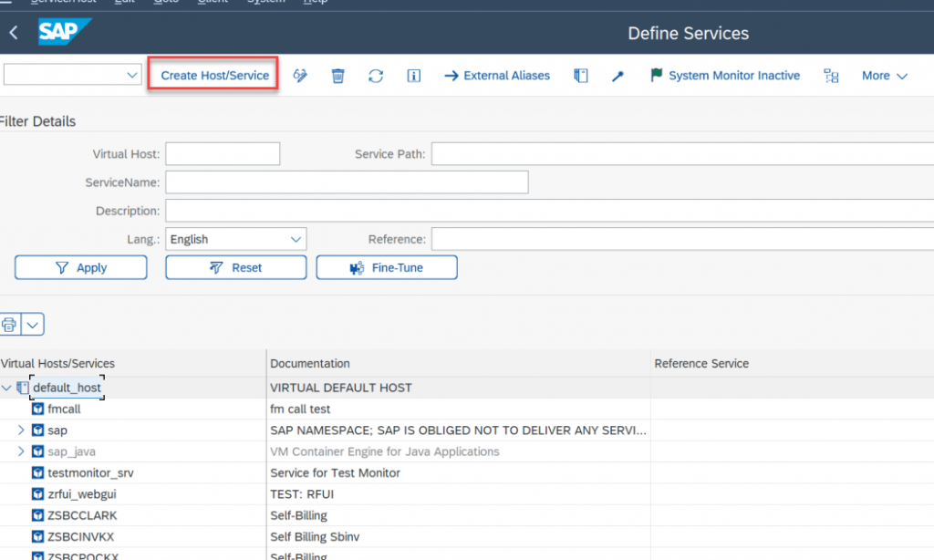
Task: Click the SAP logo
Action: click(x=65, y=32)
